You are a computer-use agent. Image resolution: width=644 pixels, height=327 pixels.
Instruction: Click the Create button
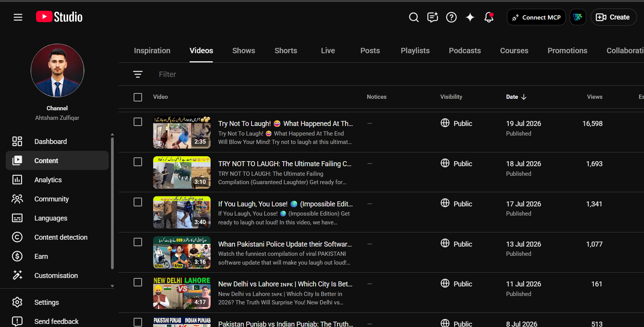[x=614, y=17]
